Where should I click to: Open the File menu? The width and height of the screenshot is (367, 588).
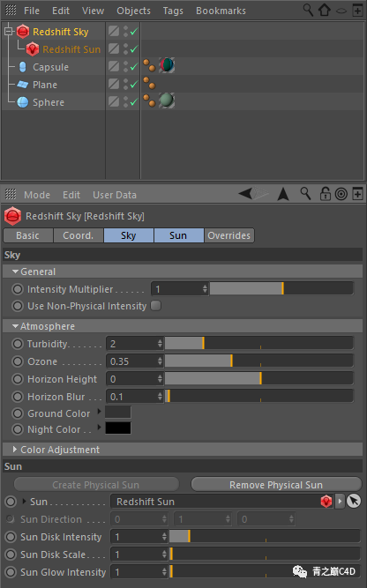pyautogui.click(x=32, y=11)
